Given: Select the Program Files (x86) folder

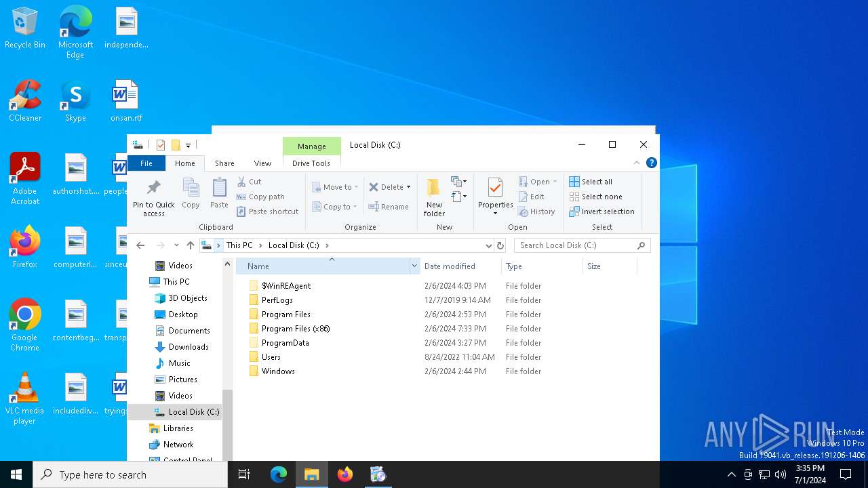Looking at the screenshot, I should point(296,329).
